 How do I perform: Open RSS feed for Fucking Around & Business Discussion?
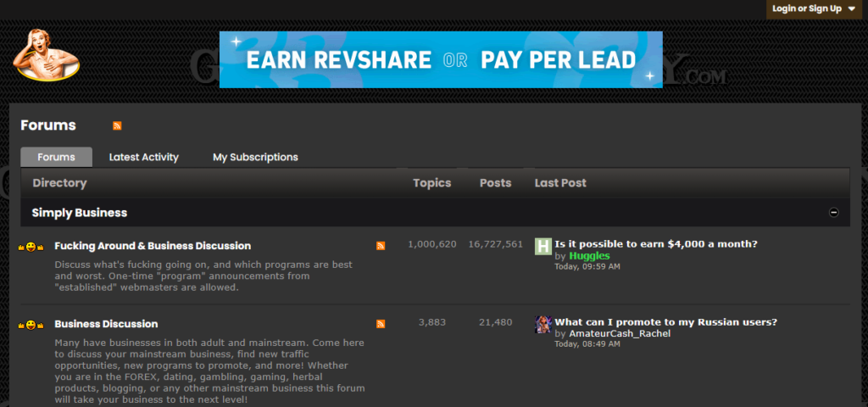click(381, 246)
